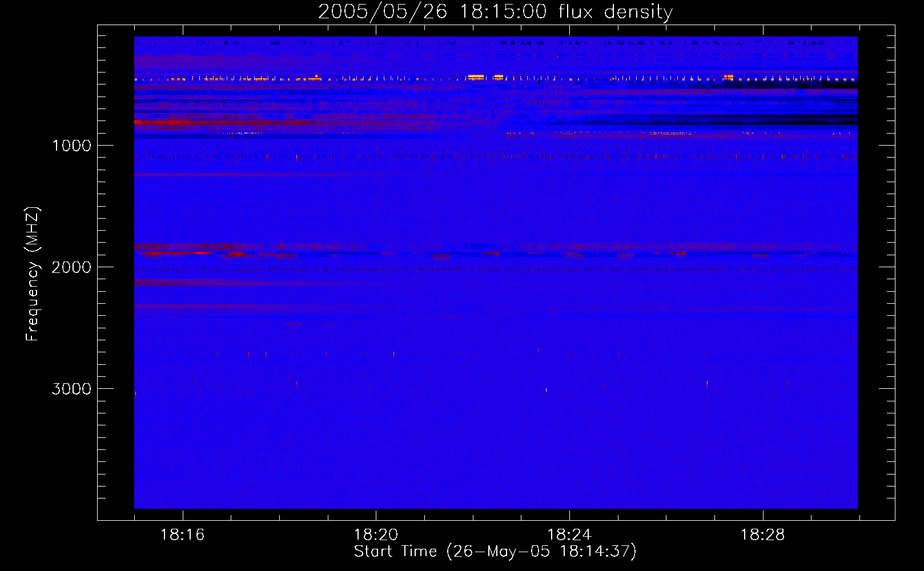Viewport: 924px width, 571px height.
Task: Click the 1000 frequency tick label
Action: point(71,146)
